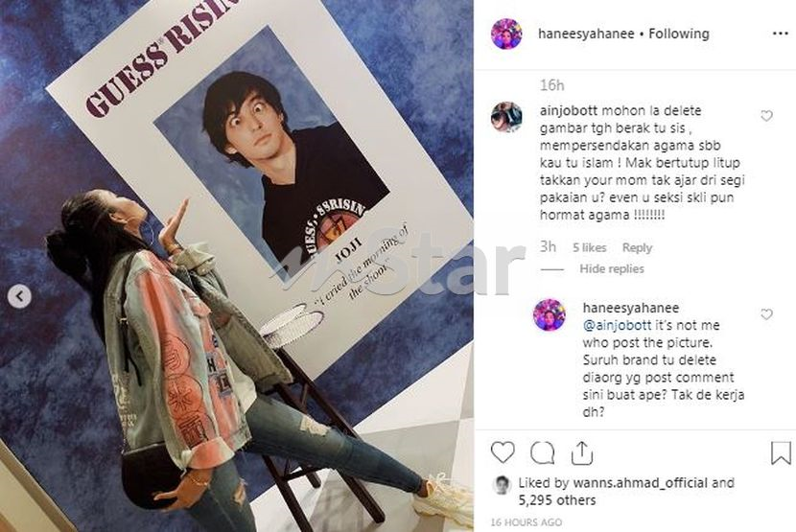This screenshot has height=532, width=796.
Task: Open the comment bubble icon
Action: (542, 452)
